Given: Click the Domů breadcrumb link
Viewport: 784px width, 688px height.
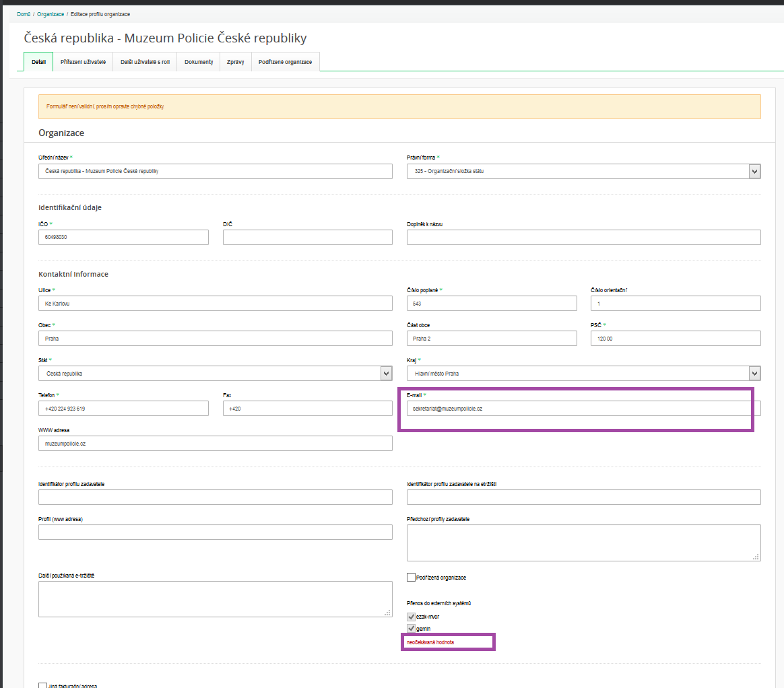Looking at the screenshot, I should point(24,14).
